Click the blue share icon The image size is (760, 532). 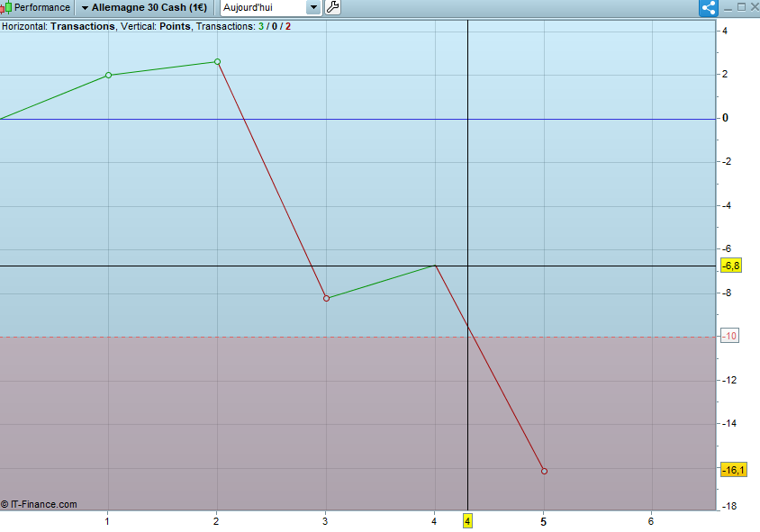pos(708,8)
